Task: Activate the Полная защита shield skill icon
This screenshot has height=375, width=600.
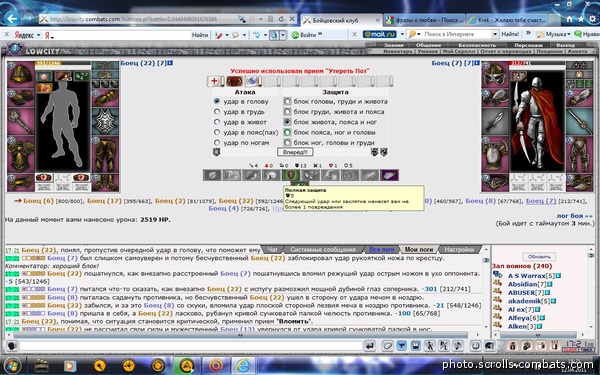Action: click(x=291, y=175)
